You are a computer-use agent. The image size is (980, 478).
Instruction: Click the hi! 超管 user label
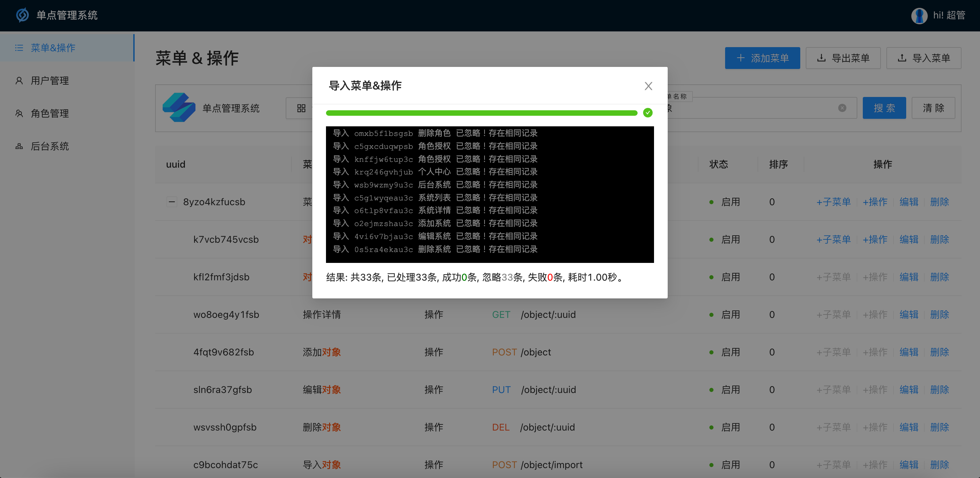pos(949,16)
